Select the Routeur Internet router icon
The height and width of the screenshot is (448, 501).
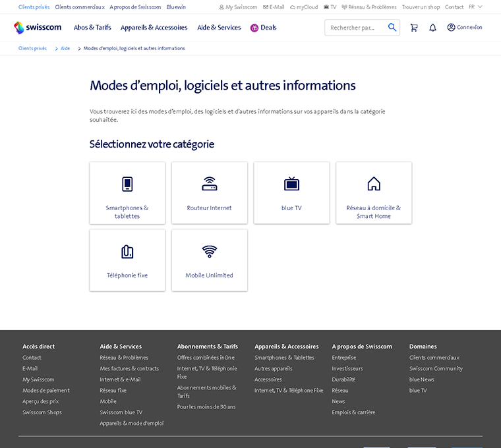[209, 184]
